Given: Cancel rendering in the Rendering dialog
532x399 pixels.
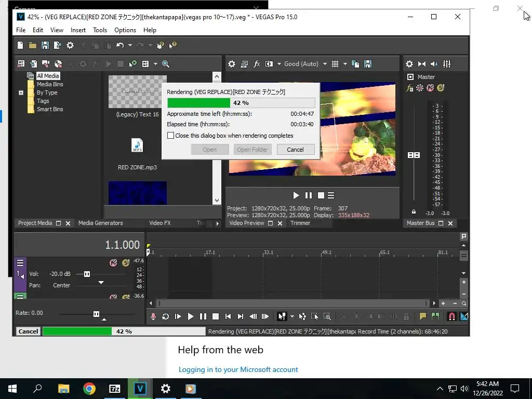Looking at the screenshot, I should (296, 150).
